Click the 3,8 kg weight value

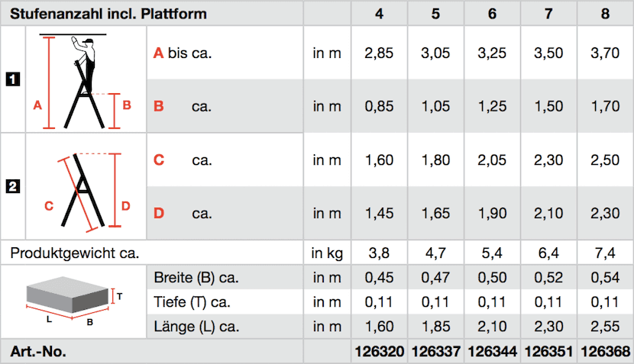tap(380, 252)
